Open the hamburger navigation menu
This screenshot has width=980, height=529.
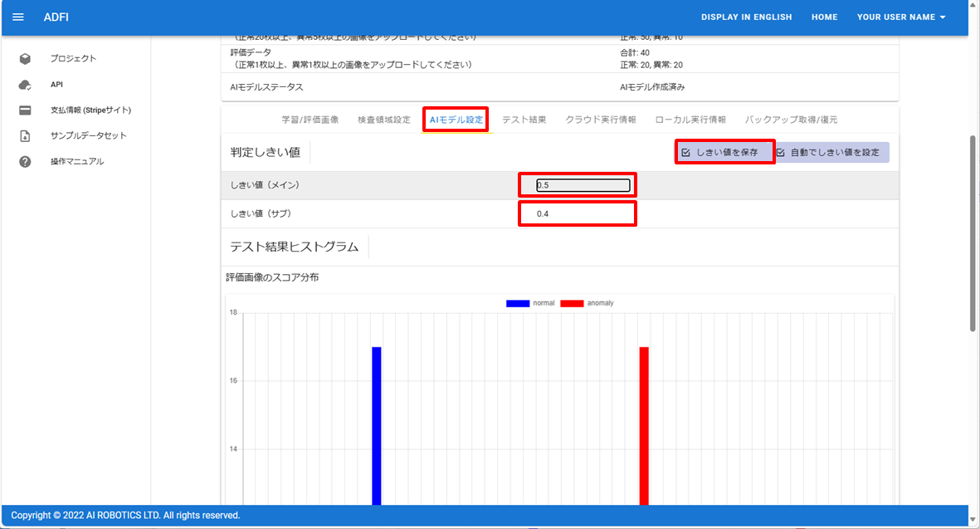click(18, 17)
